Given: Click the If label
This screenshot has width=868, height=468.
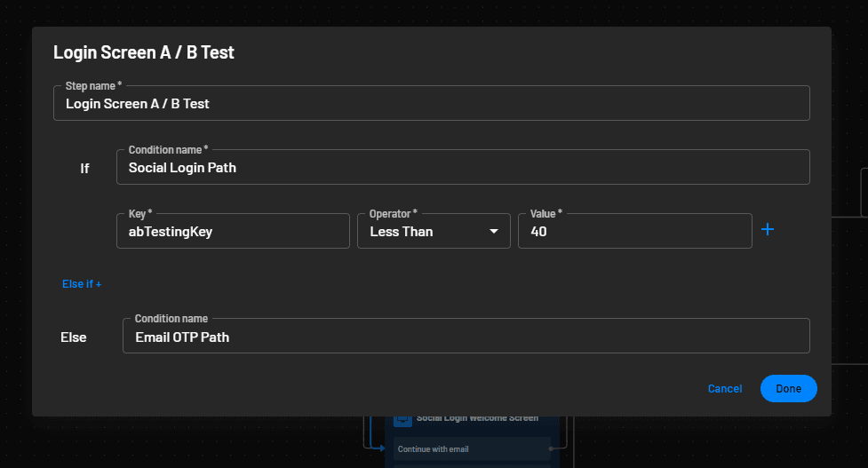Looking at the screenshot, I should 84,168.
